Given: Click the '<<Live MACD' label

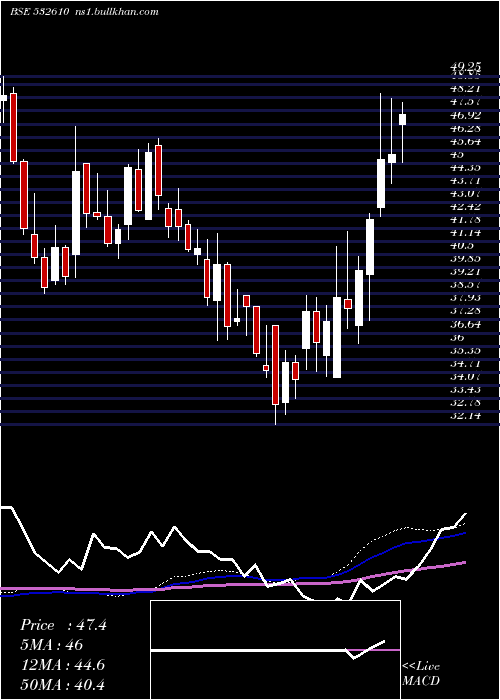Looking at the screenshot, I should (421, 673).
